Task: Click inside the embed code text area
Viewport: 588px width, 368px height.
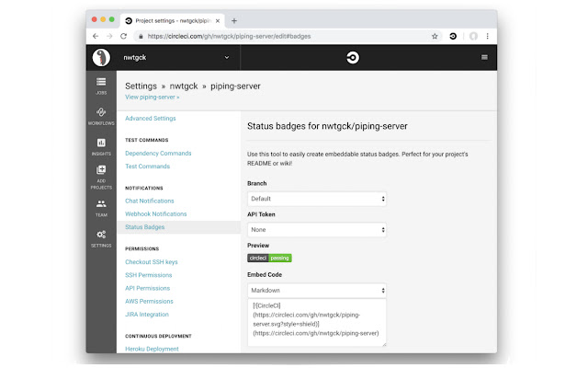Action: point(317,323)
